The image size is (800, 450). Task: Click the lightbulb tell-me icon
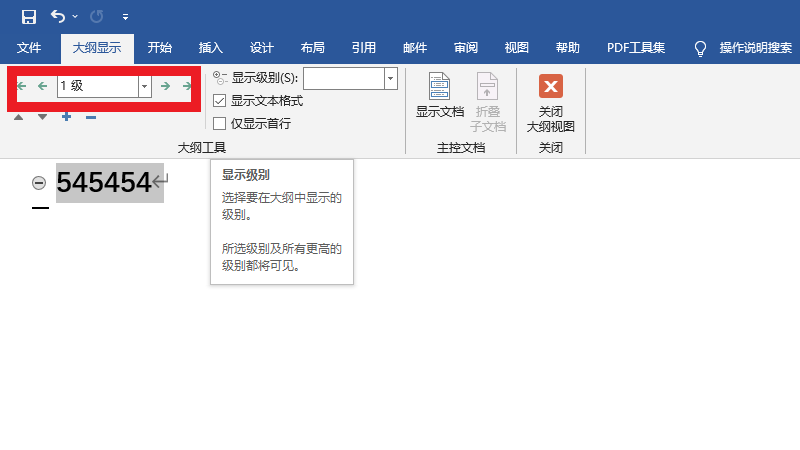click(x=701, y=48)
